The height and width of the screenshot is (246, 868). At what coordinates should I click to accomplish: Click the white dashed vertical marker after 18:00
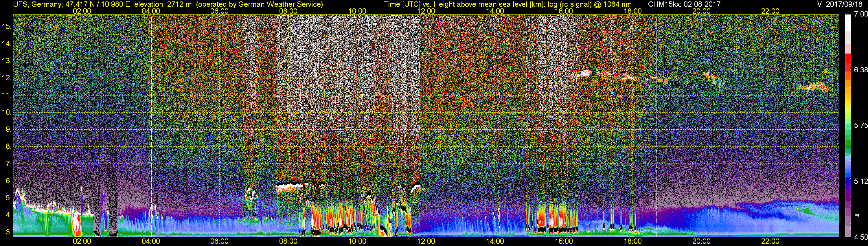(x=657, y=125)
